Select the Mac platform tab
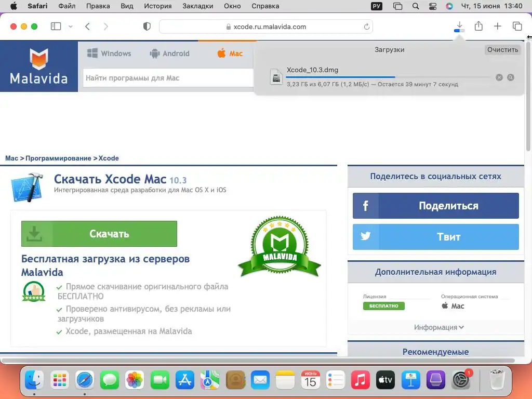 coord(230,54)
